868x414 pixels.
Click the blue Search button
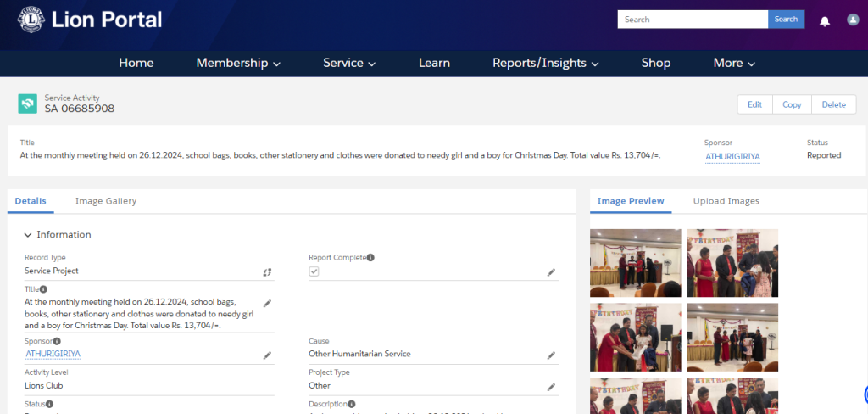point(786,20)
